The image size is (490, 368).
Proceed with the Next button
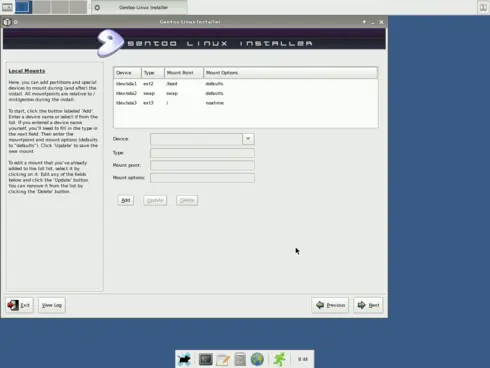(x=368, y=305)
